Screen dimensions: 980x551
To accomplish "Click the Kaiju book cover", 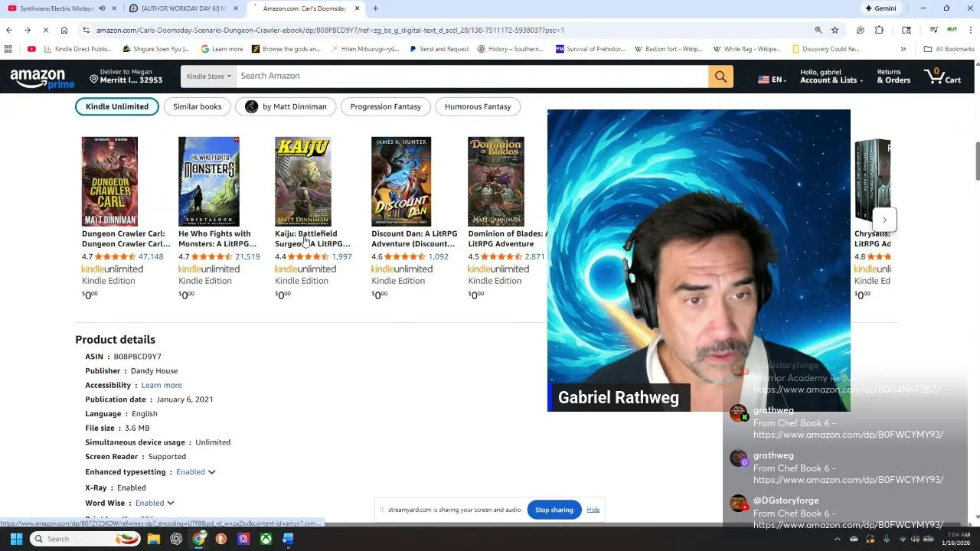I will click(303, 181).
